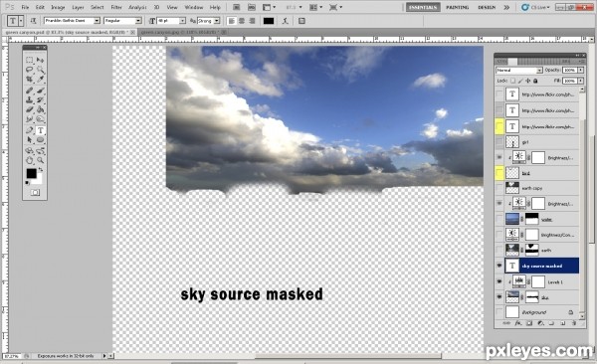Image resolution: width=597 pixels, height=364 pixels.
Task: Show the Background layer
Action: point(499,312)
